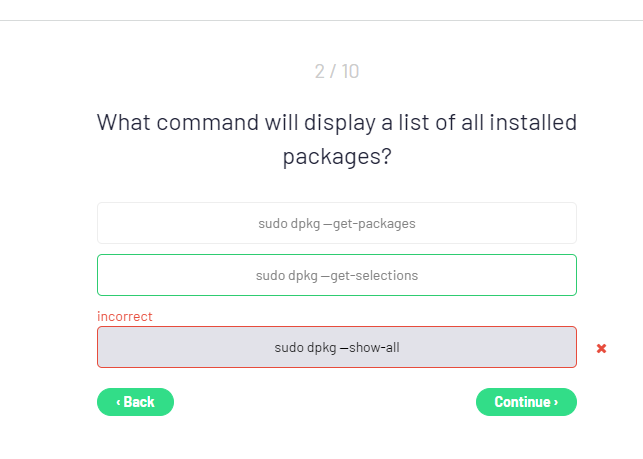The image size is (643, 459).
Task: Choose the first answer option in the list
Action: pos(337,223)
